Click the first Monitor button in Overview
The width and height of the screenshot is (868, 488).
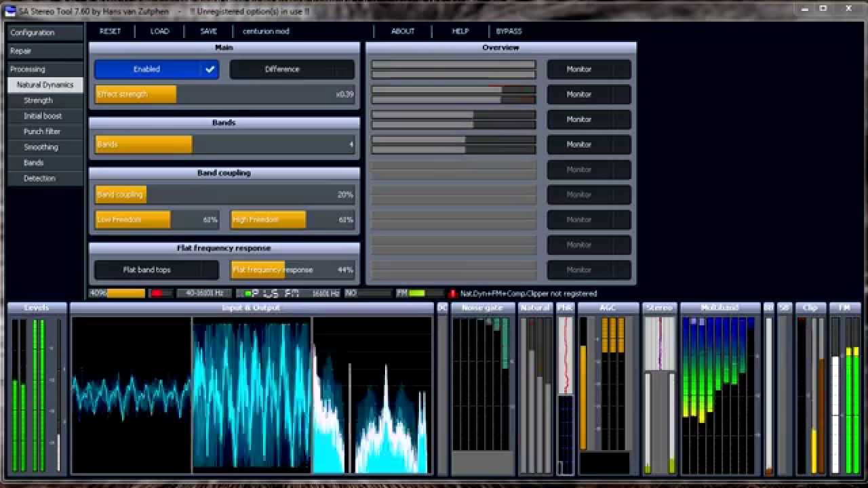tap(589, 69)
